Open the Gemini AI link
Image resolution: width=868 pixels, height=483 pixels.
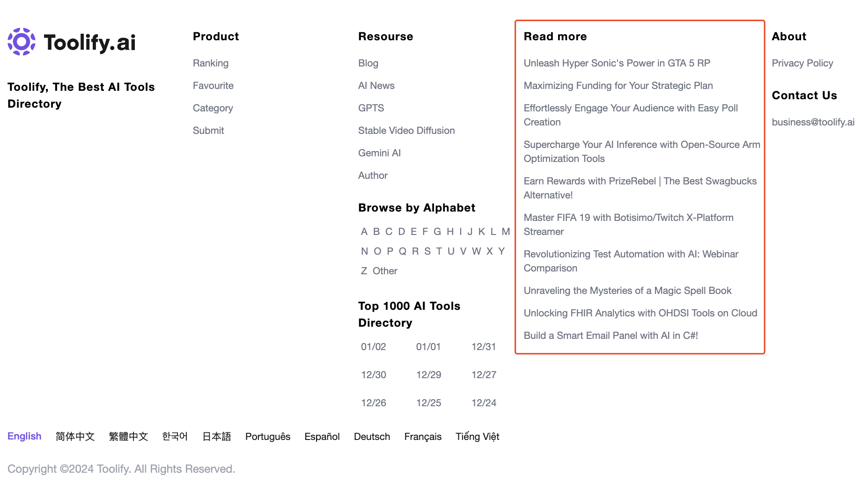[379, 153]
